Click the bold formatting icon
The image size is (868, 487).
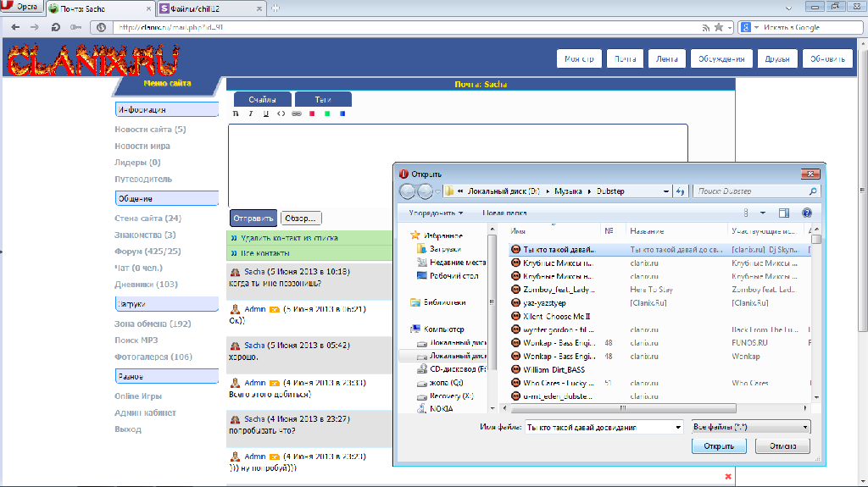(x=236, y=113)
